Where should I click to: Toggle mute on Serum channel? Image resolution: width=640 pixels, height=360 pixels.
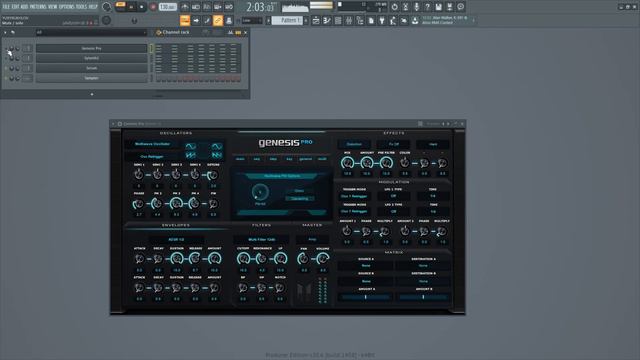point(6,68)
